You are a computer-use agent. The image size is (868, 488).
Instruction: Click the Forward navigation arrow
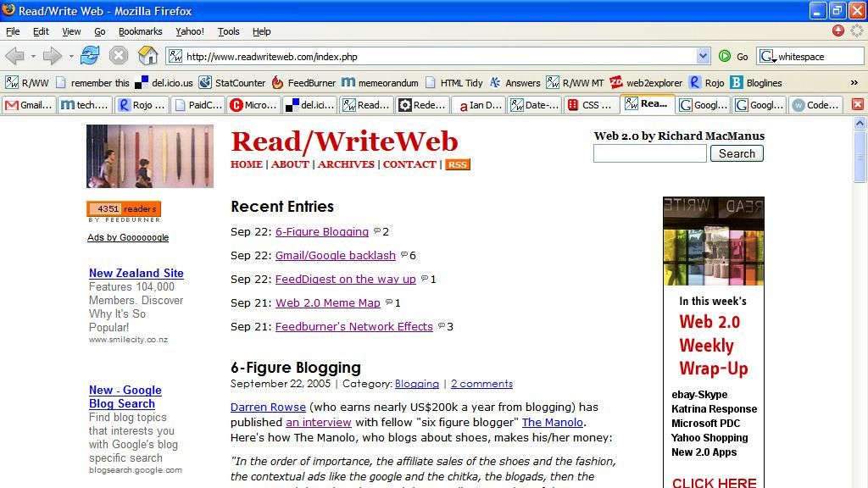click(52, 56)
